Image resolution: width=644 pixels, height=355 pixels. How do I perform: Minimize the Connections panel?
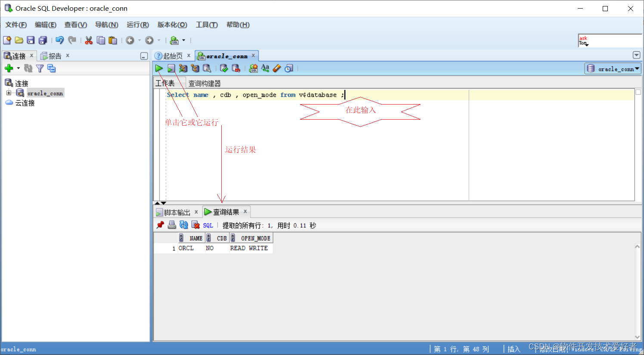pos(144,56)
